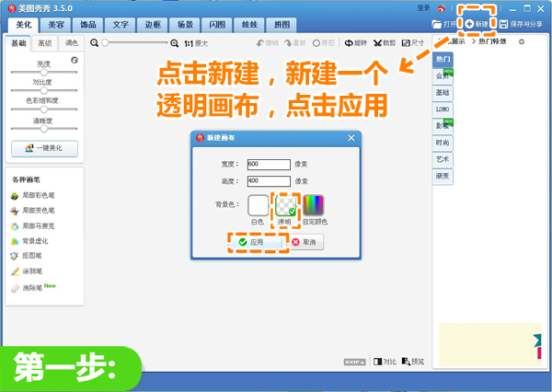
Task: Click 撤销 undo arrow
Action: pos(268,43)
